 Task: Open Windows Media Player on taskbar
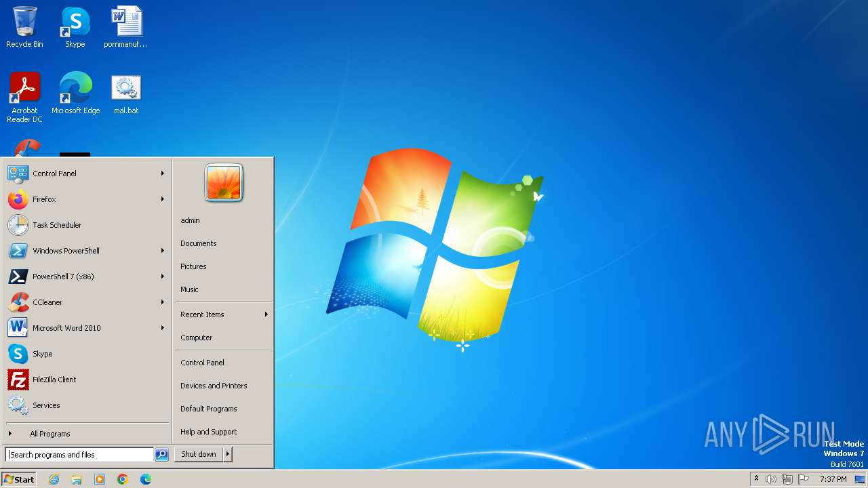click(x=100, y=479)
